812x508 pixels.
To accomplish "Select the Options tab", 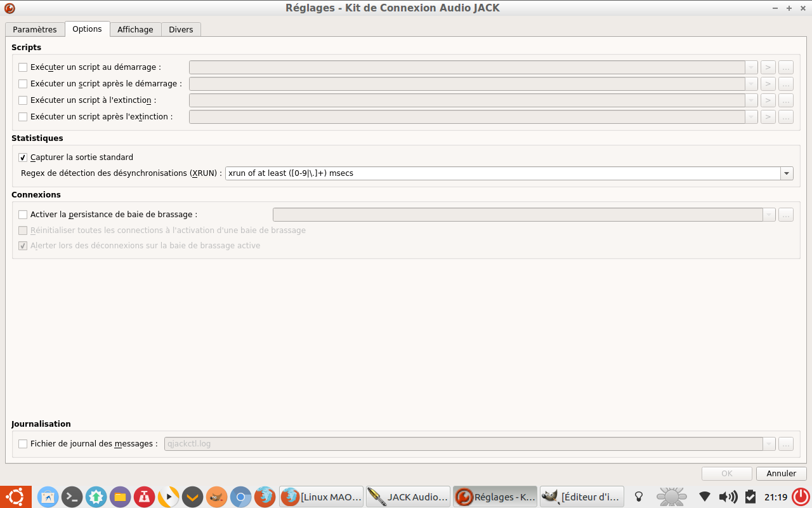I will (x=87, y=29).
